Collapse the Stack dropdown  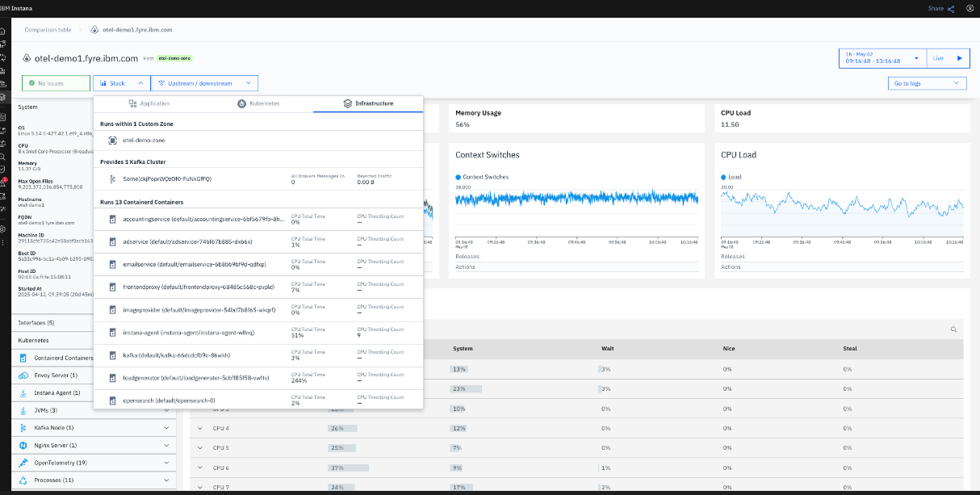(120, 82)
